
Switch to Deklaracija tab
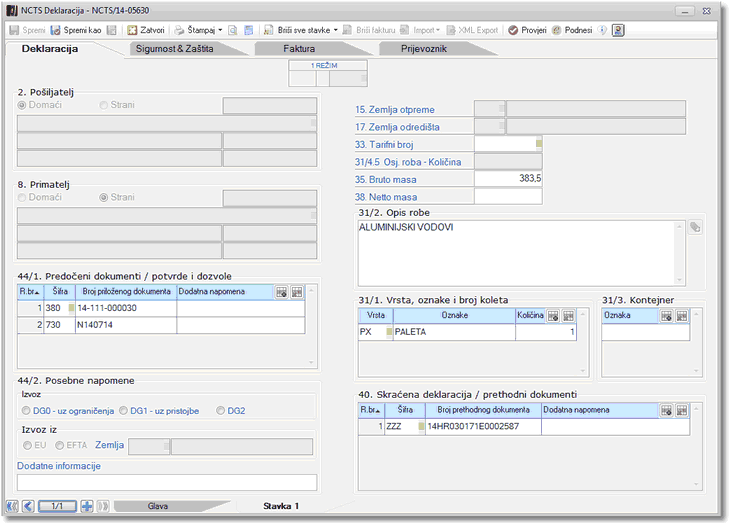(x=50, y=49)
